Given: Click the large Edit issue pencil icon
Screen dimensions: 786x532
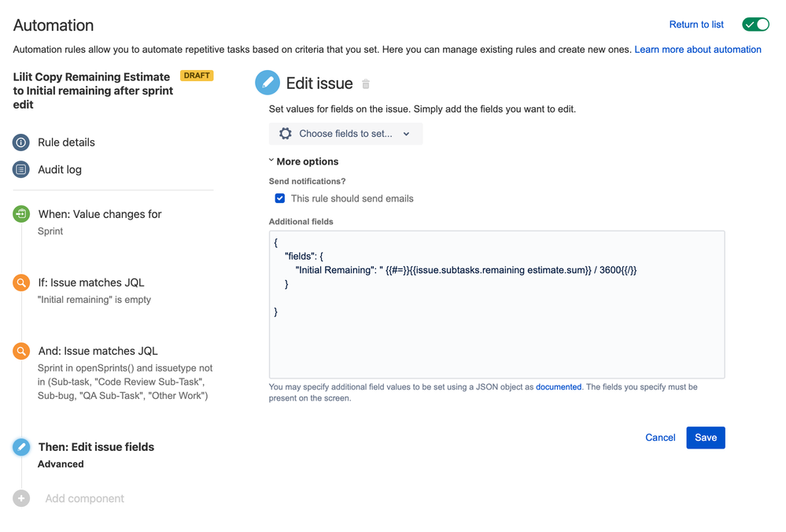Looking at the screenshot, I should coord(268,83).
